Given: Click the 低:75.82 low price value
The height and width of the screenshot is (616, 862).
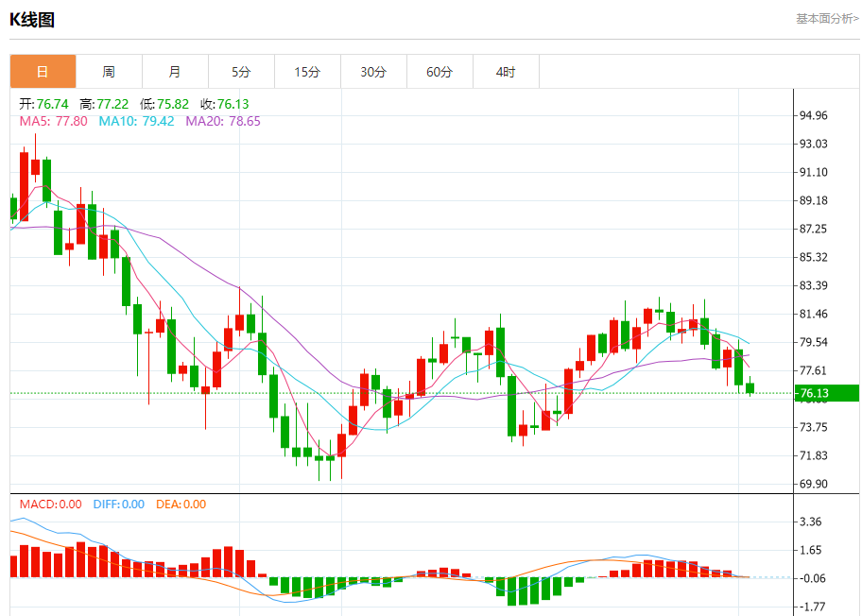Looking at the screenshot, I should coord(164,104).
